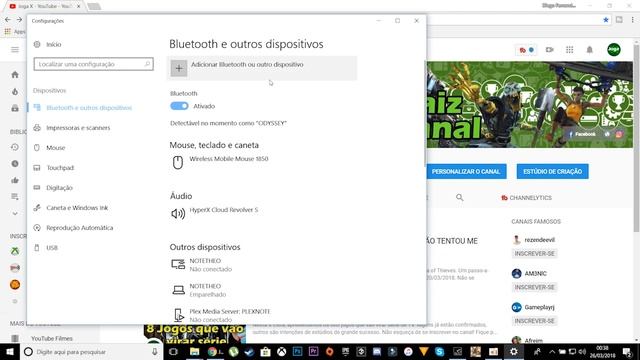This screenshot has height=360, width=640.
Task: Open the YouTube account avatar menu
Action: (613, 50)
